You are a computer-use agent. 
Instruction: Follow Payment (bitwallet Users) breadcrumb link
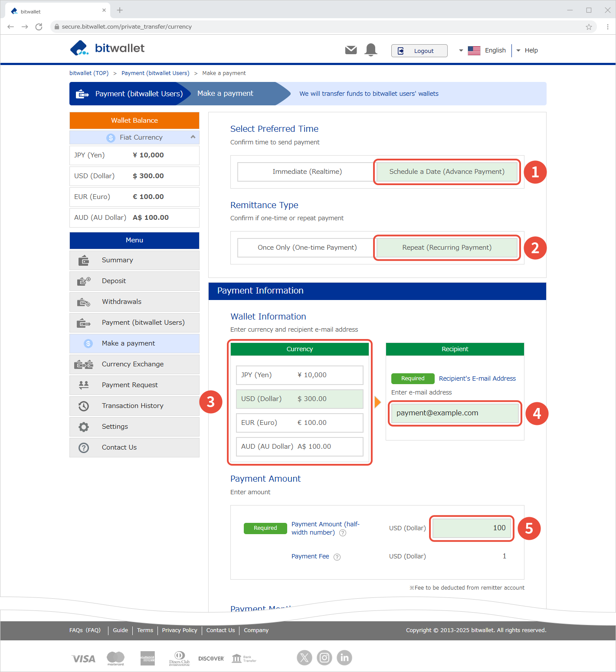click(x=155, y=73)
